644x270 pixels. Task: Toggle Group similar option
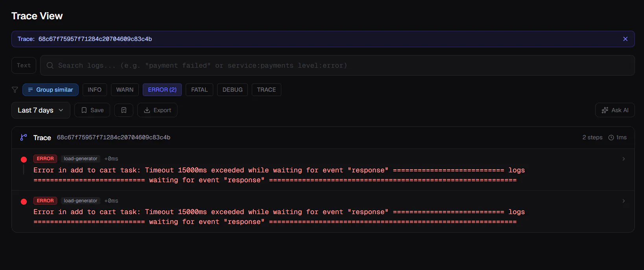pos(50,90)
